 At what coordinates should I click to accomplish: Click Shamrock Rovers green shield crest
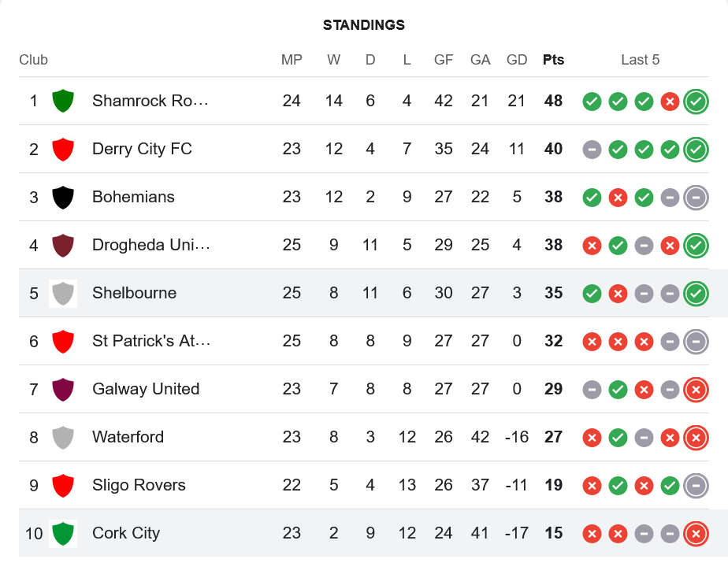(x=63, y=101)
